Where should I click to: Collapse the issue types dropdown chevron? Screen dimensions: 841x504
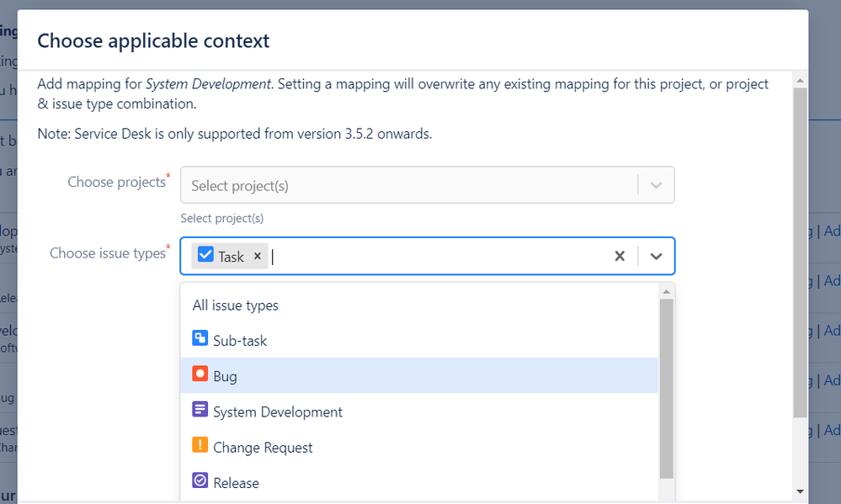657,256
